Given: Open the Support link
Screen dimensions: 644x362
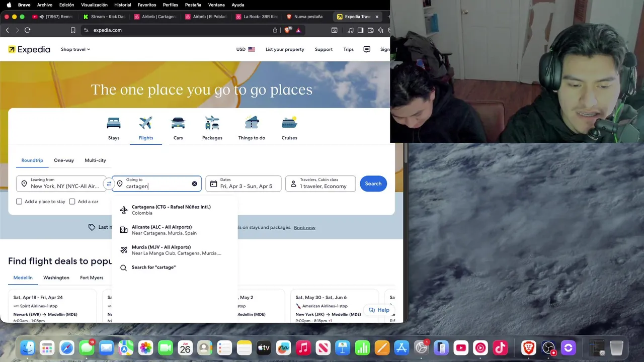Looking at the screenshot, I should coord(324,49).
